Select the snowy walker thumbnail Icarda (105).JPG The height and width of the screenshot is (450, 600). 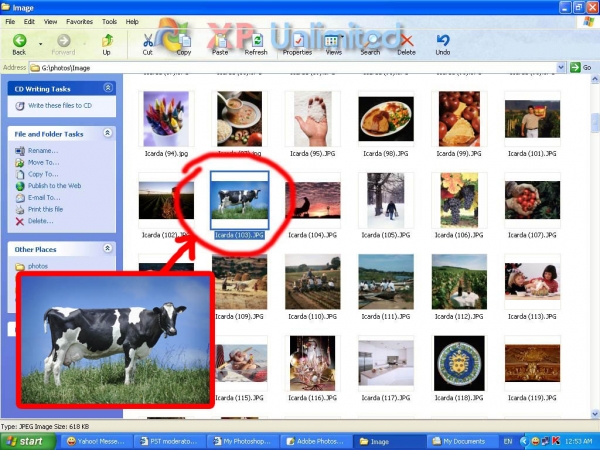pos(386,200)
